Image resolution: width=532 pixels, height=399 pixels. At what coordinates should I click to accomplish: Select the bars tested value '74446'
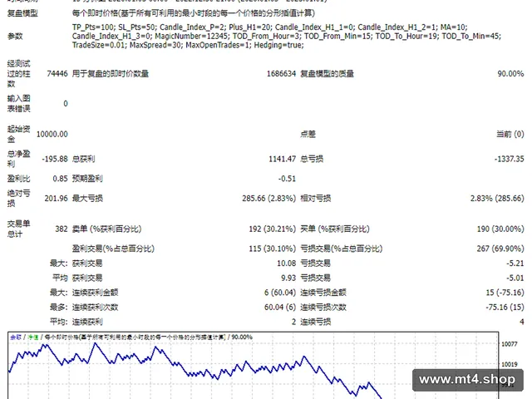pyautogui.click(x=57, y=74)
